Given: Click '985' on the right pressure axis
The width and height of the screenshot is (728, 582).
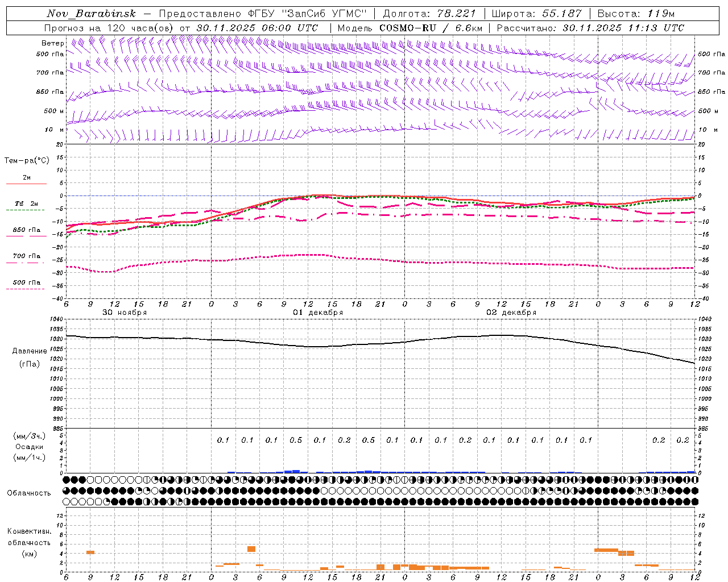Looking at the screenshot, I should [x=705, y=429].
